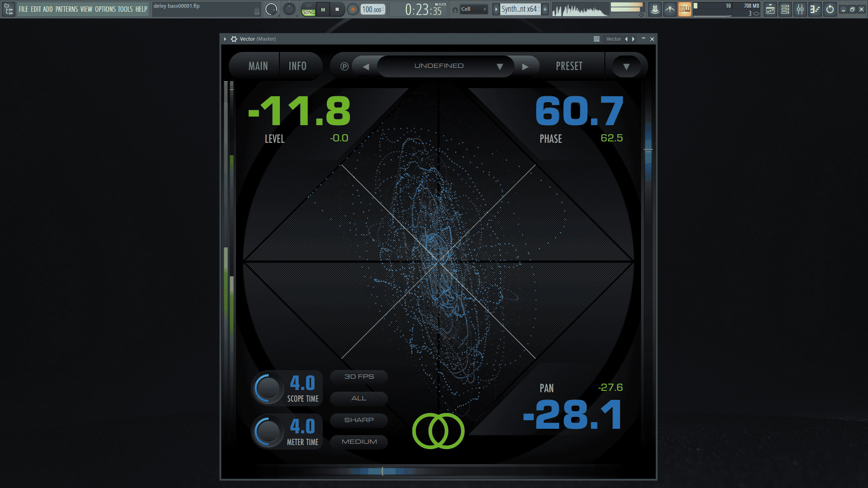Reset peak level value -0.0
This screenshot has height=488, width=868.
click(x=339, y=138)
